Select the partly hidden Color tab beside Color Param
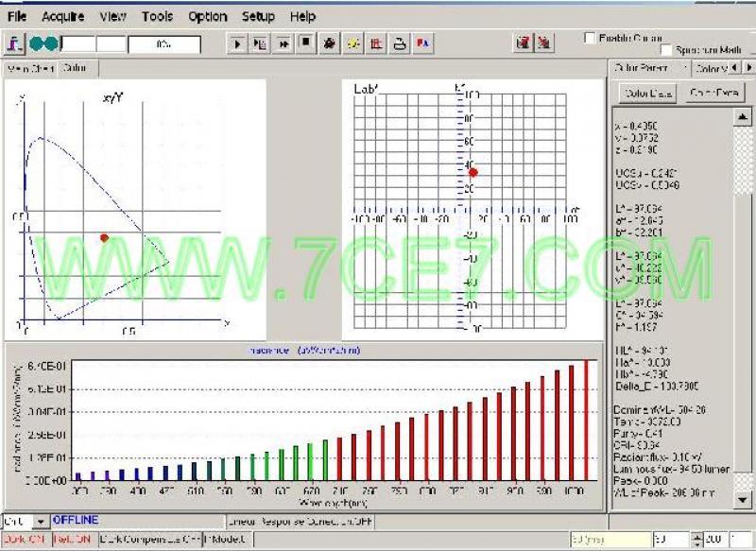Screen dimensions: 756x551 click(x=711, y=69)
